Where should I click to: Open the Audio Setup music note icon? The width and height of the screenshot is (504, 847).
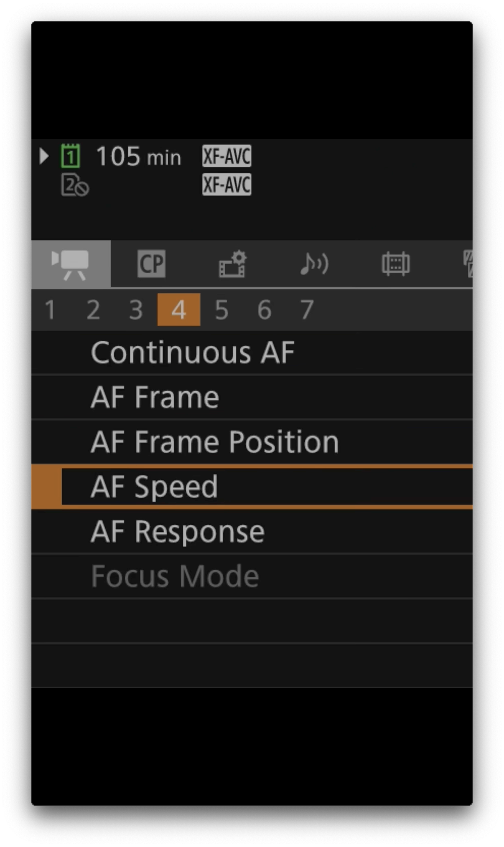(x=314, y=264)
